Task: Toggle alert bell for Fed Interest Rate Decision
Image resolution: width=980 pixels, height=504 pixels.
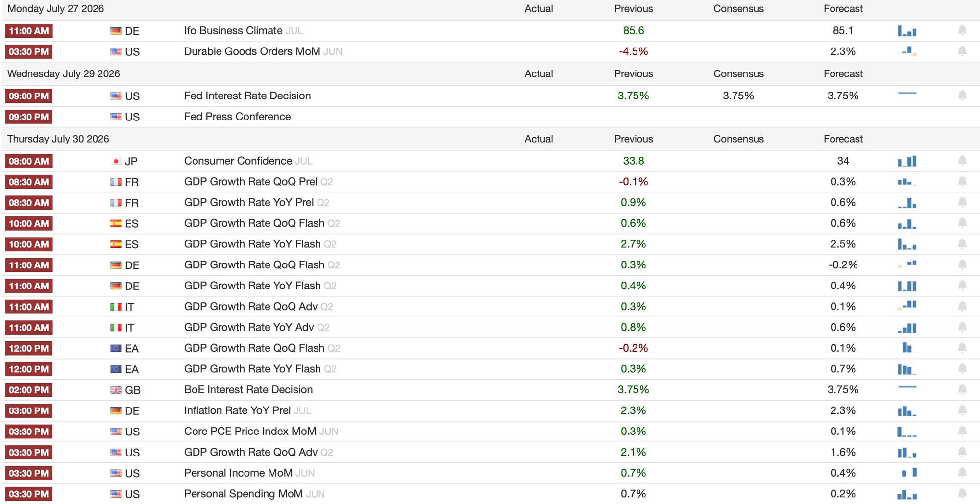Action: click(x=962, y=96)
